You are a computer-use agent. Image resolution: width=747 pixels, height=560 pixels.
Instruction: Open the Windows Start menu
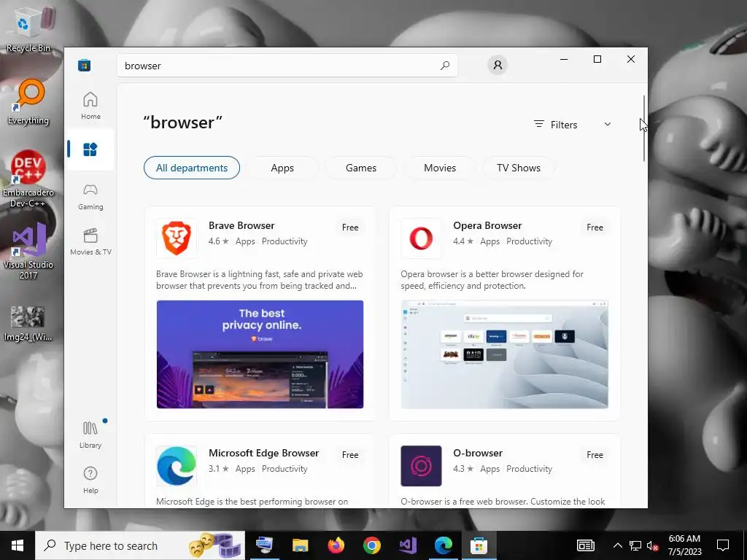click(x=18, y=545)
